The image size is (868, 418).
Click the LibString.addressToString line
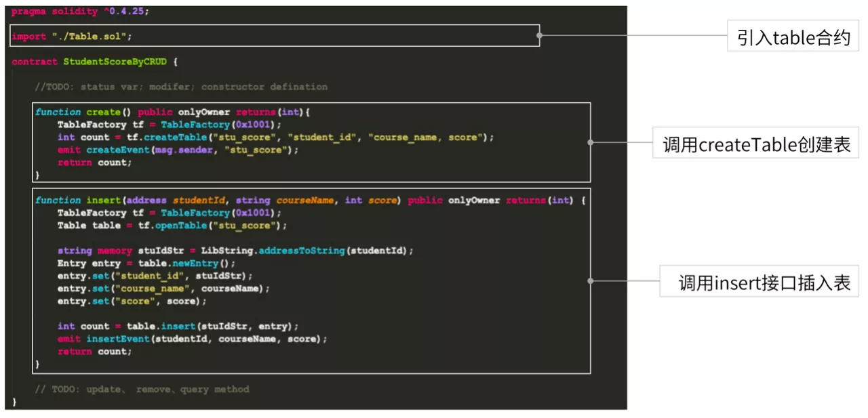pyautogui.click(x=235, y=251)
